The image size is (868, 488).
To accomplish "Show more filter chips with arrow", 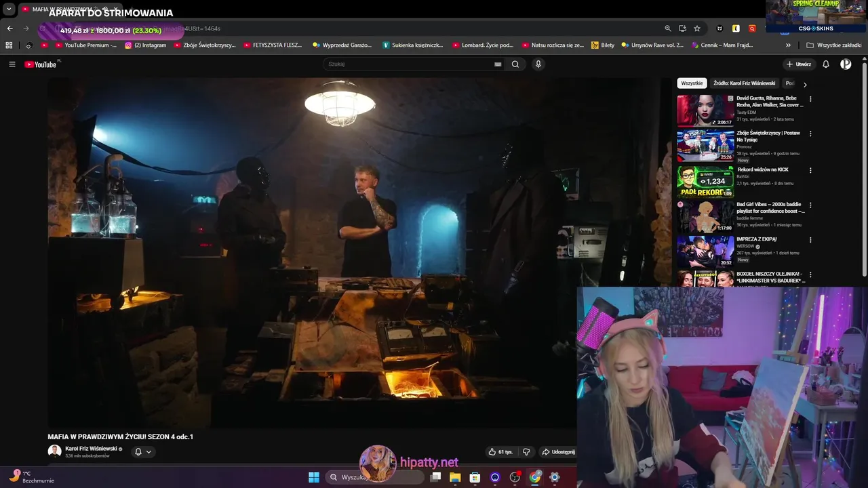I will click(805, 85).
